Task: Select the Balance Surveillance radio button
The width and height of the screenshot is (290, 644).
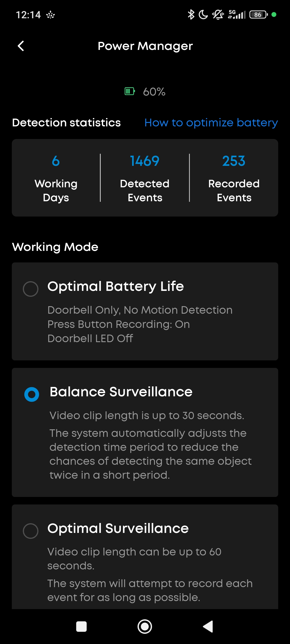Action: point(32,394)
